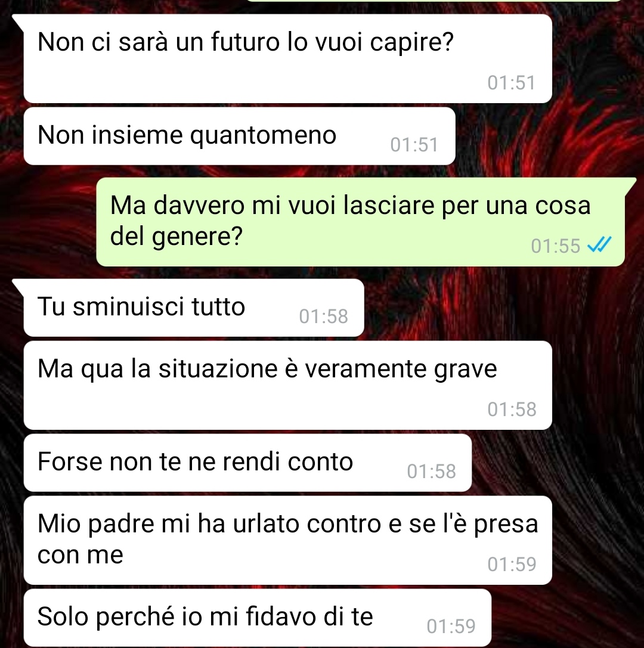
Task: Click the 01:51 timestamp beside 'Non insieme quantomeno'
Action: (414, 145)
